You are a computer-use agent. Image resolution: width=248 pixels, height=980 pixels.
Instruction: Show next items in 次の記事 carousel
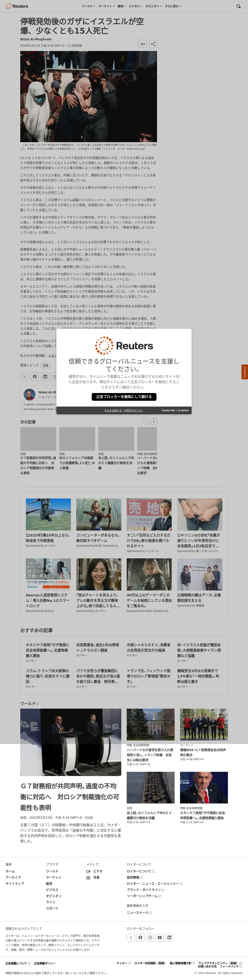154,421
